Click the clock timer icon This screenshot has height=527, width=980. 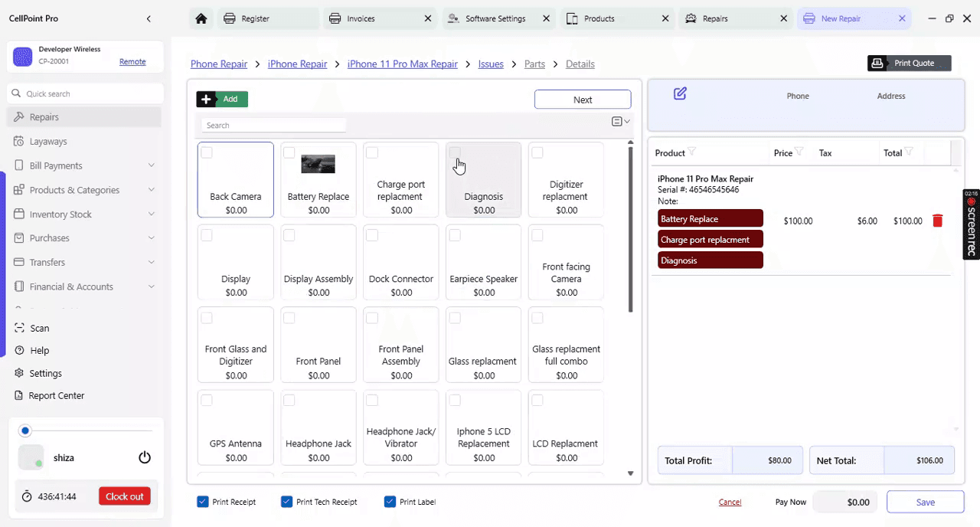(27, 496)
